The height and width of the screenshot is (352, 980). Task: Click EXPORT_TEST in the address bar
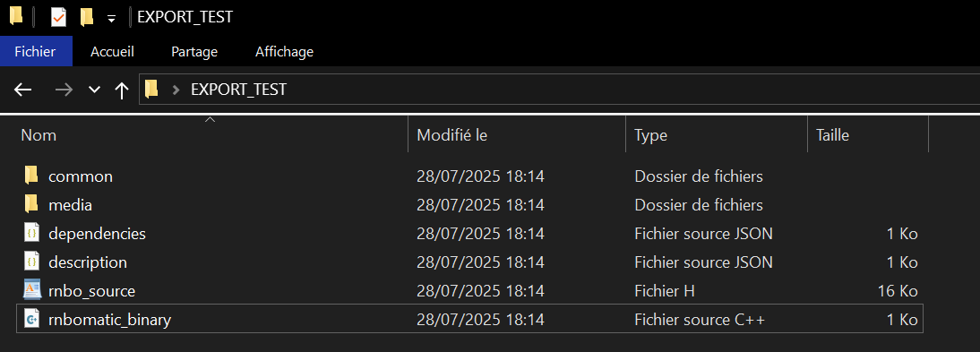pos(238,90)
